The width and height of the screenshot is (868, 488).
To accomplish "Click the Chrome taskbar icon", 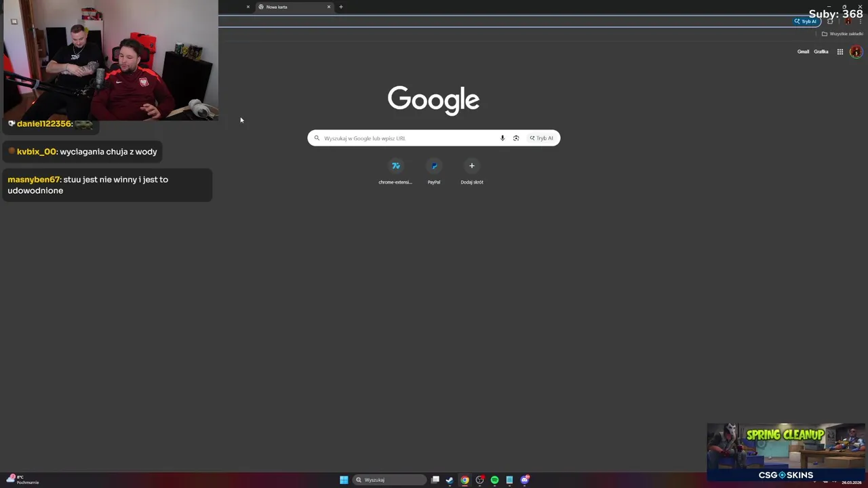I will [x=465, y=480].
